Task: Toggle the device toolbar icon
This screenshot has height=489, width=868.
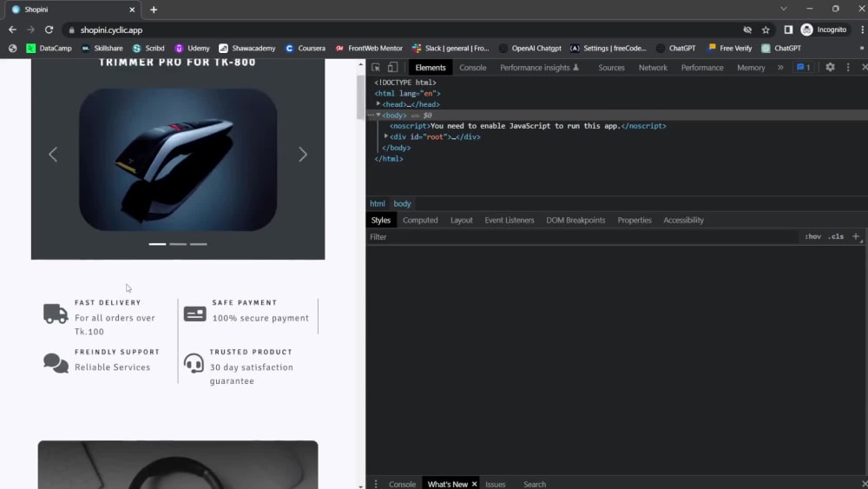Action: pyautogui.click(x=392, y=68)
